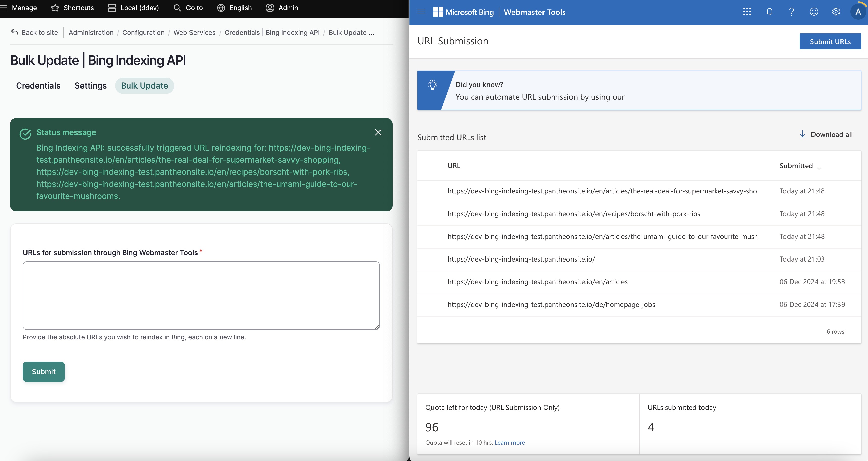
Task: Click into the URLs submission textarea
Action: [x=201, y=295]
